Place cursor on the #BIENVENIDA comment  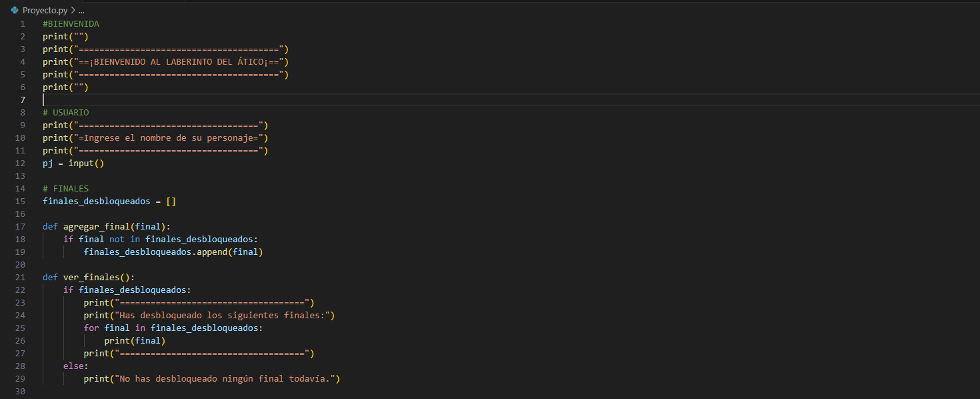coord(71,23)
